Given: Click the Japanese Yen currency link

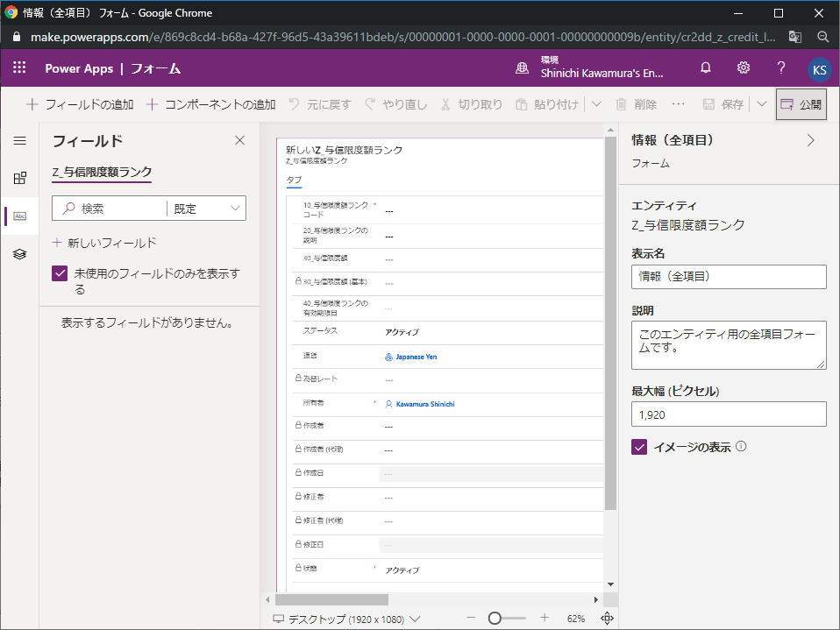Looking at the screenshot, I should pyautogui.click(x=416, y=357).
